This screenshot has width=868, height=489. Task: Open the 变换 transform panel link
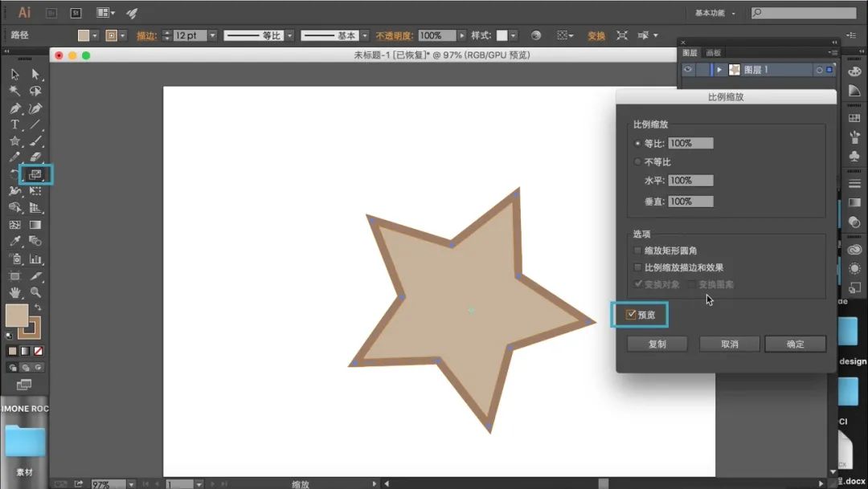(x=596, y=35)
